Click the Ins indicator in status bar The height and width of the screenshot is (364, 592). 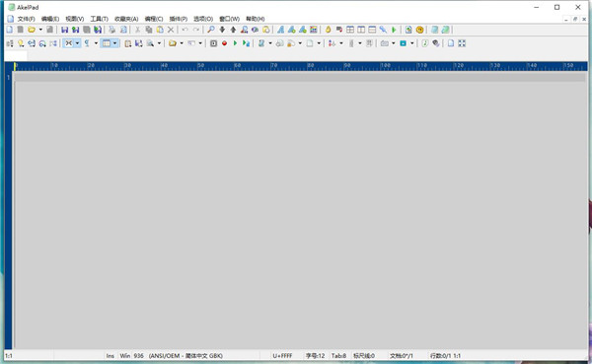click(x=110, y=356)
